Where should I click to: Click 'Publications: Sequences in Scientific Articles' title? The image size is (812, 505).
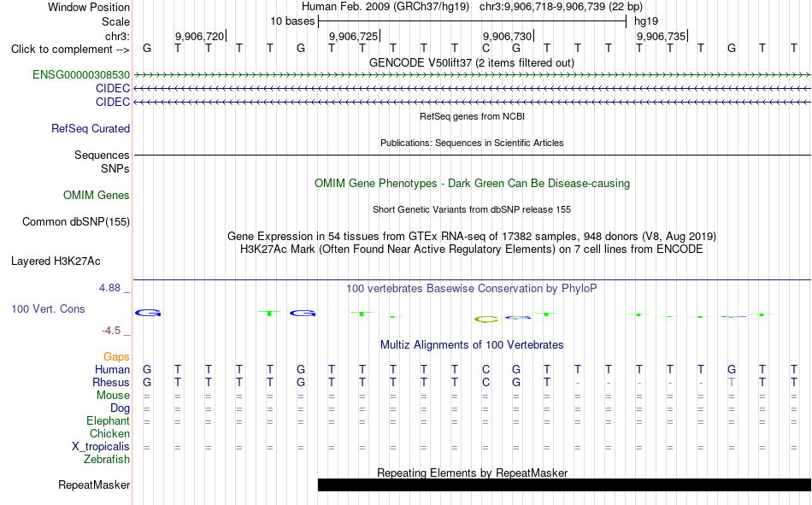point(472,143)
